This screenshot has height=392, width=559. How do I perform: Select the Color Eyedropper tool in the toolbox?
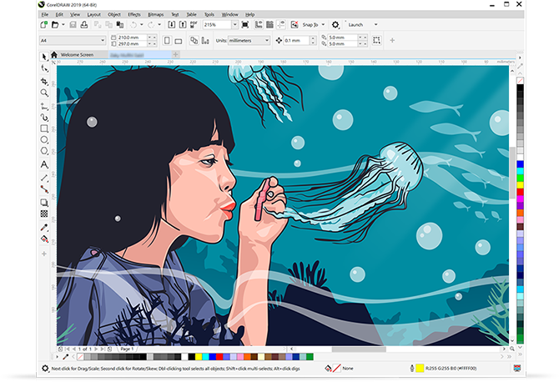pyautogui.click(x=44, y=227)
